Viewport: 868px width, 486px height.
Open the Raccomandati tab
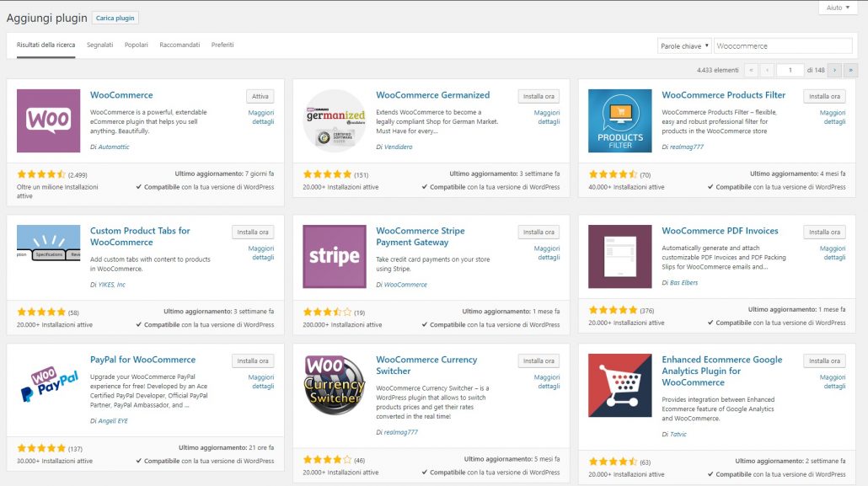tap(180, 45)
